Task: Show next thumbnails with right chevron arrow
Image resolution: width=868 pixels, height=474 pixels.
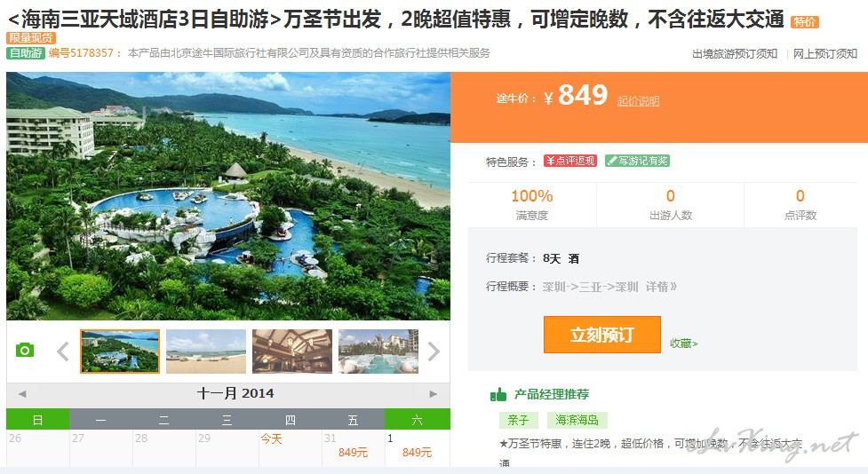Action: (434, 352)
